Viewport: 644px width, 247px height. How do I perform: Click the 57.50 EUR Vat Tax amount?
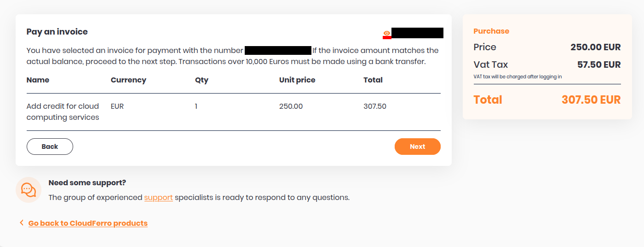tap(598, 65)
